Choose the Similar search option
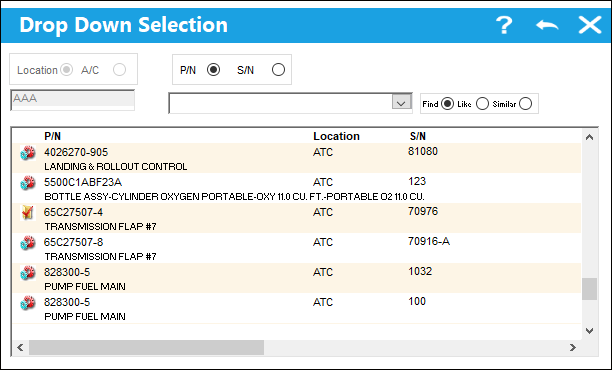This screenshot has height=370, width=612. [x=526, y=104]
